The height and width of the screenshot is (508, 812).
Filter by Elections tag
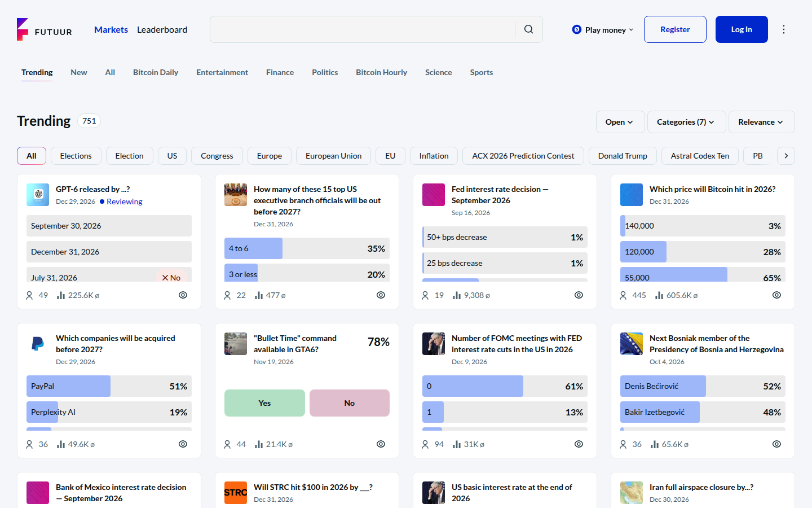76,156
